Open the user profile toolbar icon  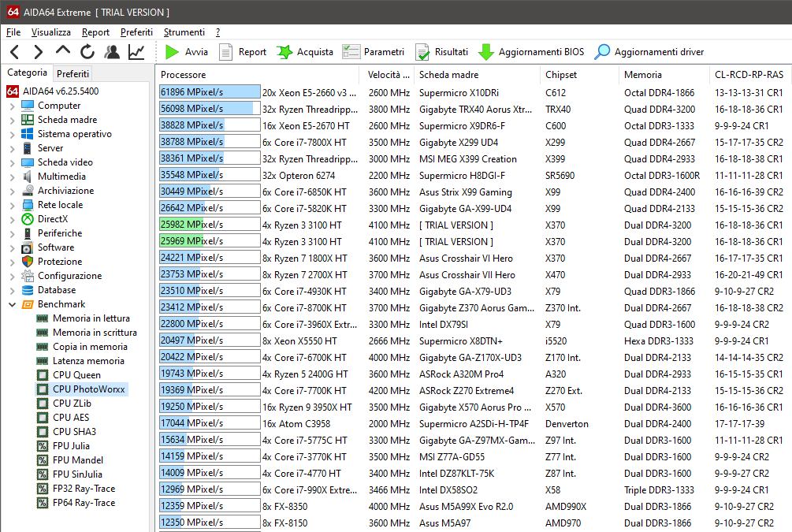pyautogui.click(x=112, y=51)
